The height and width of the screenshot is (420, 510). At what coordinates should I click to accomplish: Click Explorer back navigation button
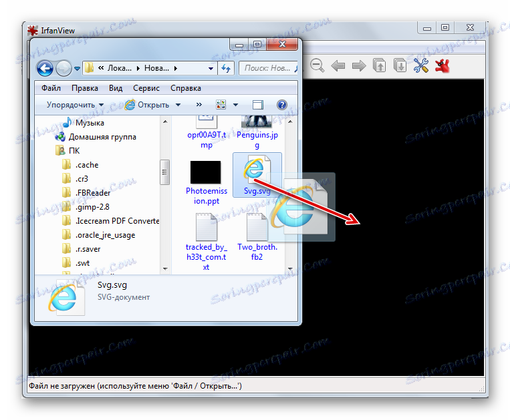[45, 69]
